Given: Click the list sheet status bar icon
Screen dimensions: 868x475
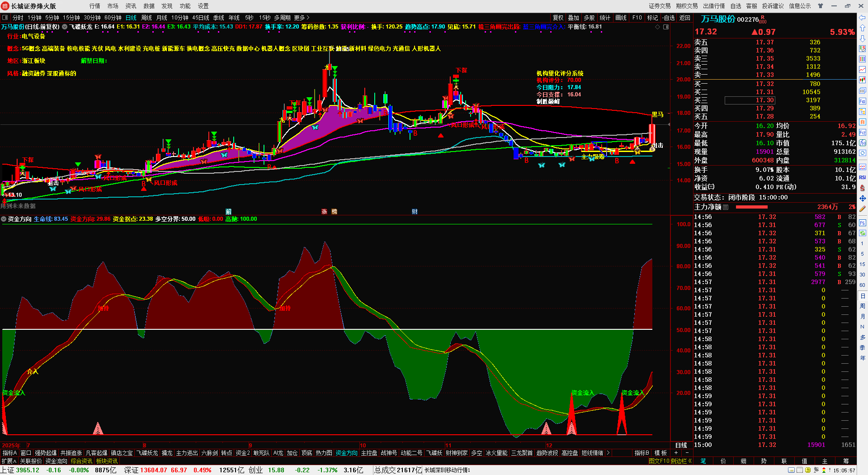Looking at the screenshot, I should point(800,470).
